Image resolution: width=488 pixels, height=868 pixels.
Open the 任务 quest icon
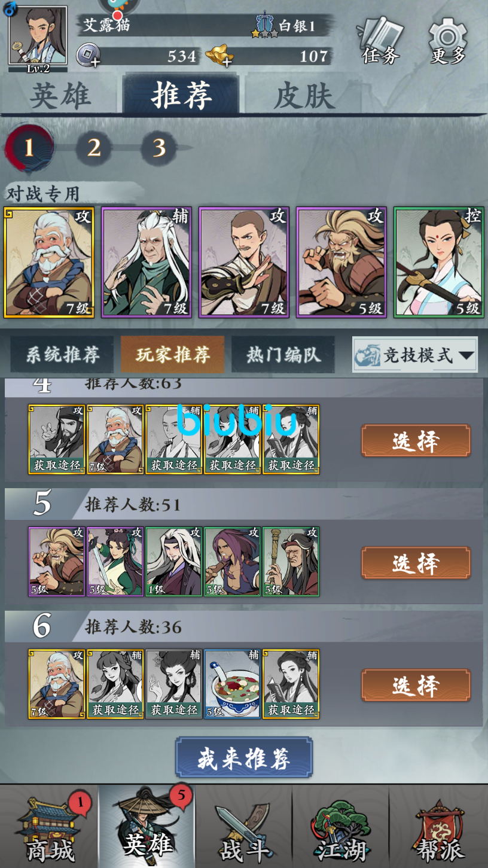(x=382, y=39)
